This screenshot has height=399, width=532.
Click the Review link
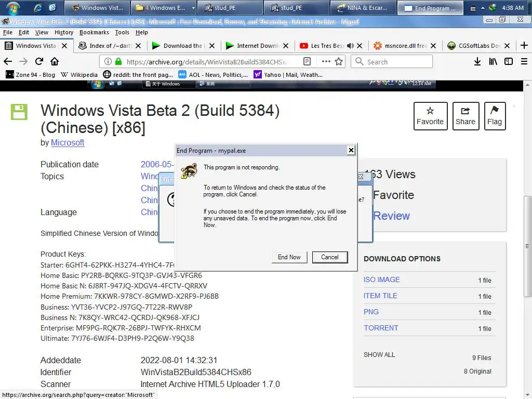click(x=392, y=216)
